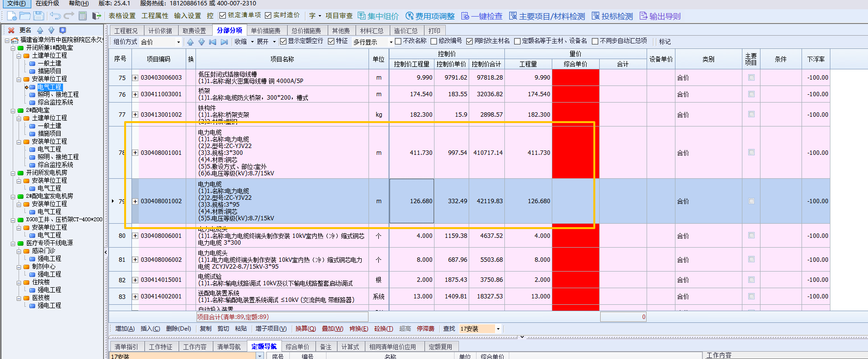Expand row 030408001002 plus box

135,201
